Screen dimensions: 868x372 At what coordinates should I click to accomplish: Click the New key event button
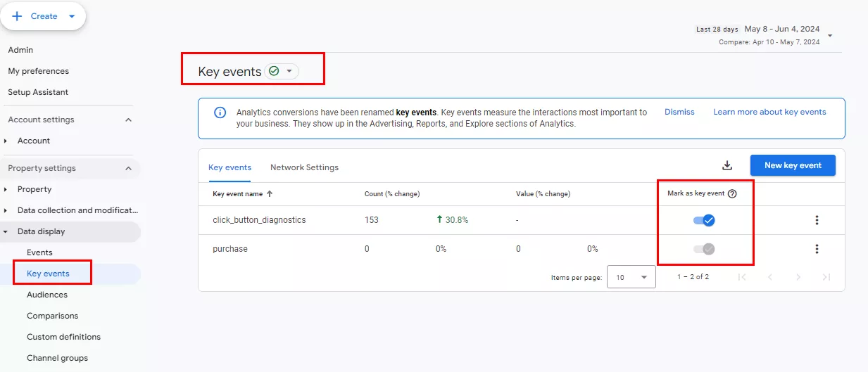[793, 165]
